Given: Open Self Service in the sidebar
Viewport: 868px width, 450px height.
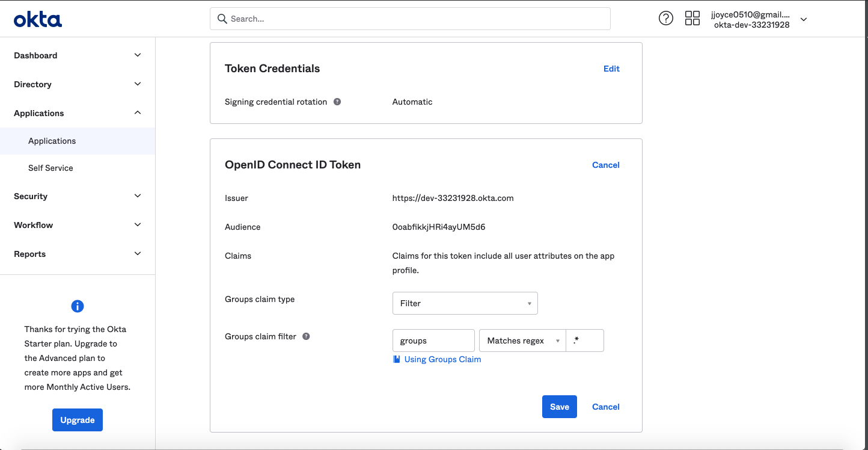Looking at the screenshot, I should (x=50, y=168).
